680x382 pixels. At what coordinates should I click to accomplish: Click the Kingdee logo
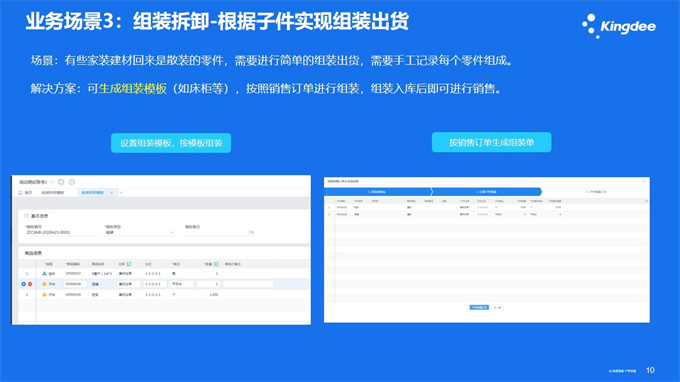tap(618, 26)
